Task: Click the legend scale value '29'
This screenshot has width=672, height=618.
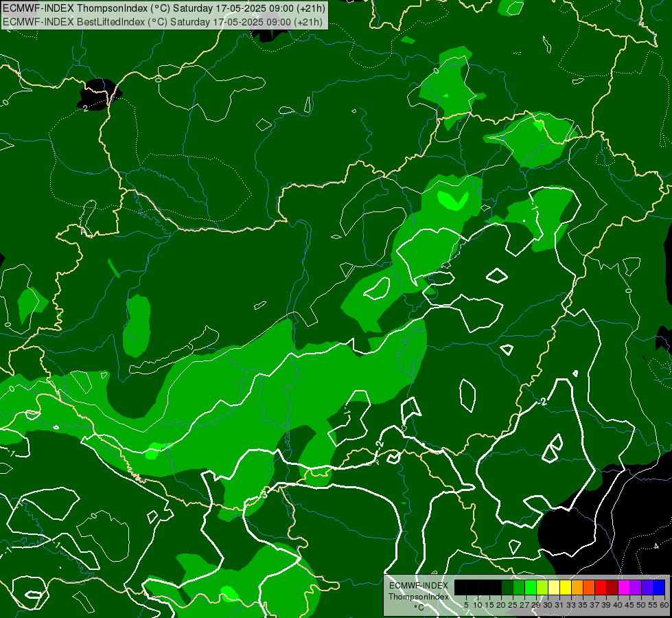Action: tap(536, 605)
